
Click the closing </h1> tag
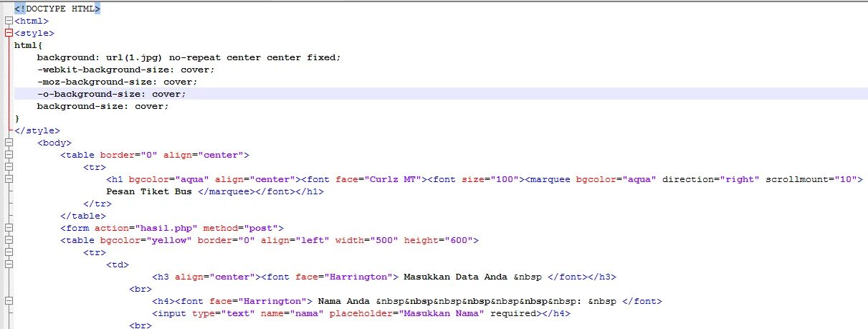point(310,191)
